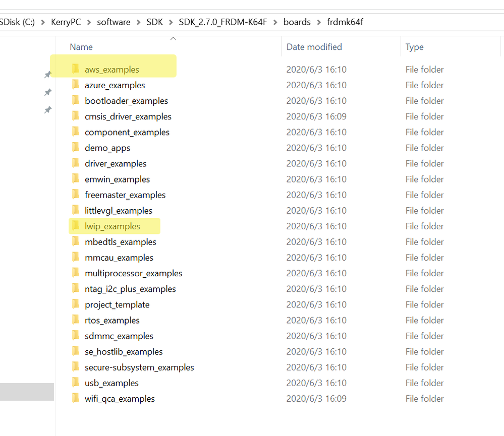Expand the chevron after SDisk (C:) in the path
504x436 pixels.
pyautogui.click(x=42, y=22)
